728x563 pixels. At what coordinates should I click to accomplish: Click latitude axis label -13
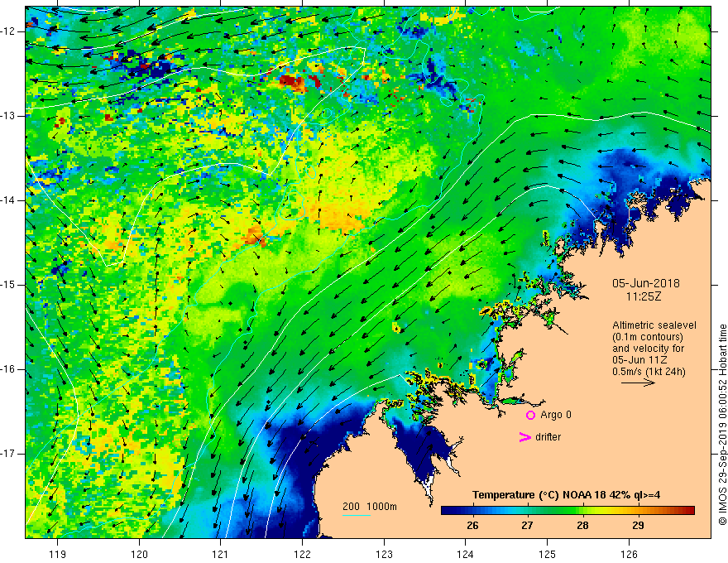point(8,116)
